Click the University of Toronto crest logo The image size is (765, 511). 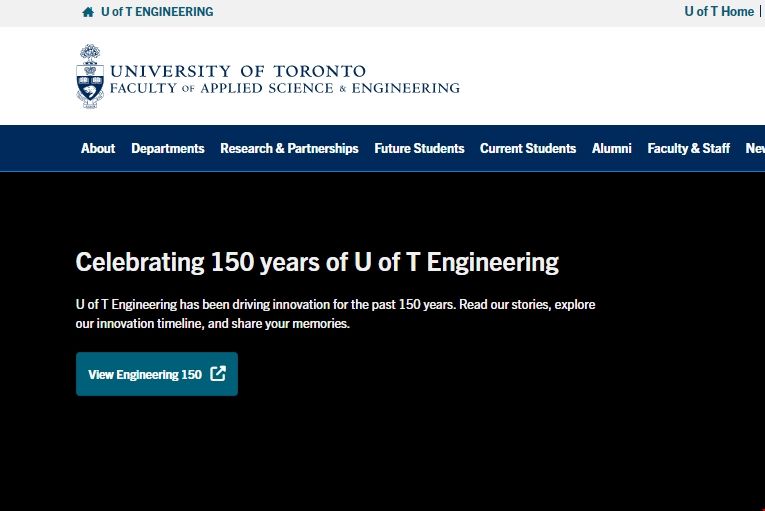pos(90,76)
